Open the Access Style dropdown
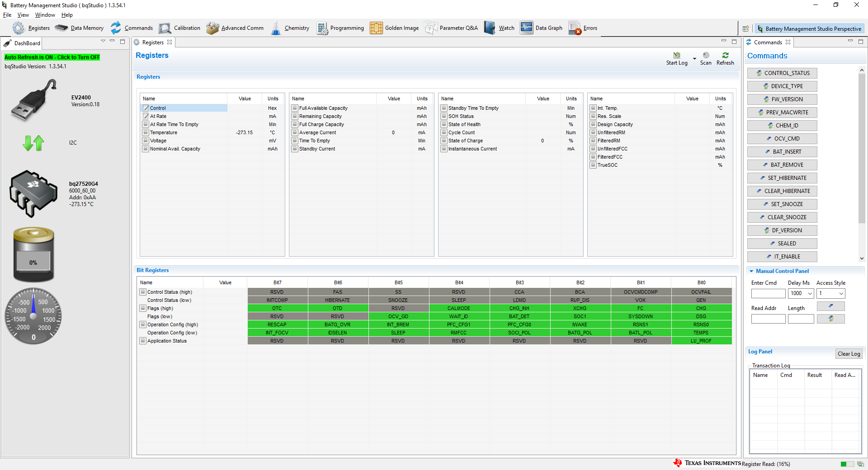This screenshot has width=868, height=470. click(x=841, y=293)
